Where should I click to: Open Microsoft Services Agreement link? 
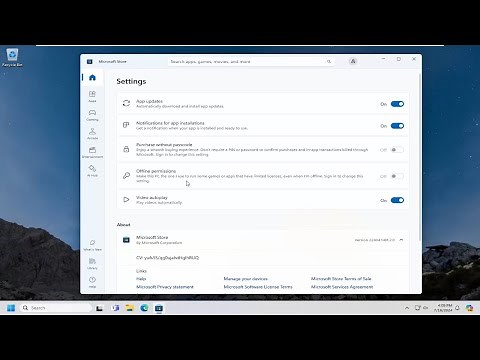342,287
